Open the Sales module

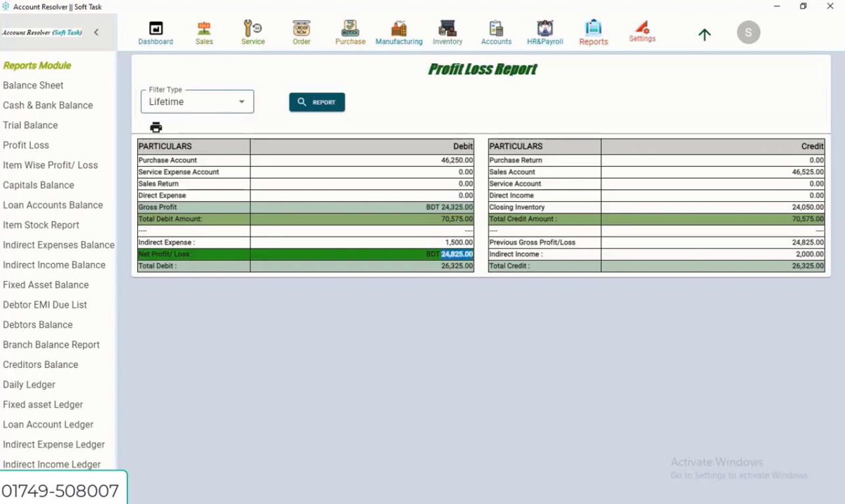click(x=204, y=32)
